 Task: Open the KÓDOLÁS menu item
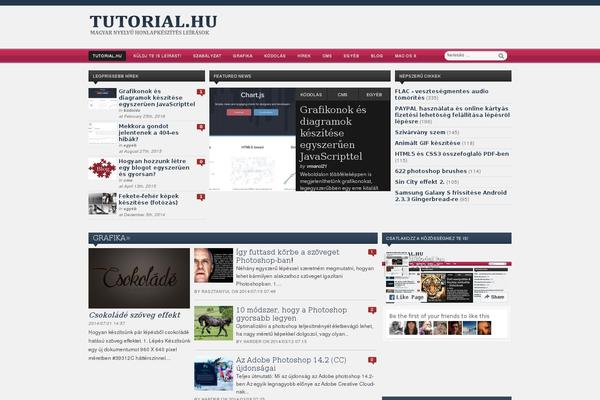coord(275,56)
